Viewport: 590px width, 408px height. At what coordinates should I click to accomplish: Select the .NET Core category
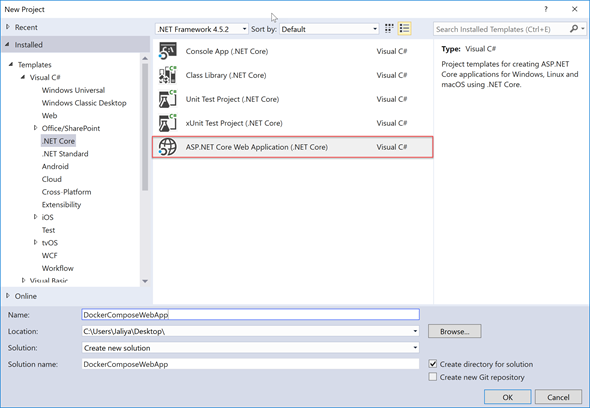pos(58,141)
